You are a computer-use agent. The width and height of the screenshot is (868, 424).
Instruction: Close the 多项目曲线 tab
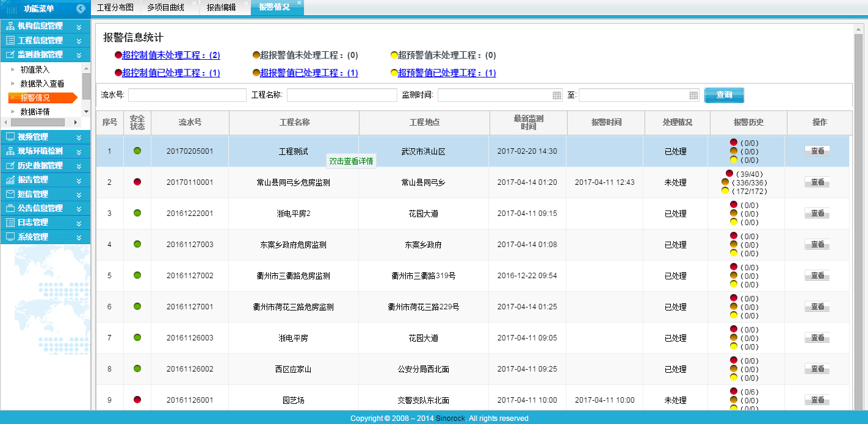(194, 3)
